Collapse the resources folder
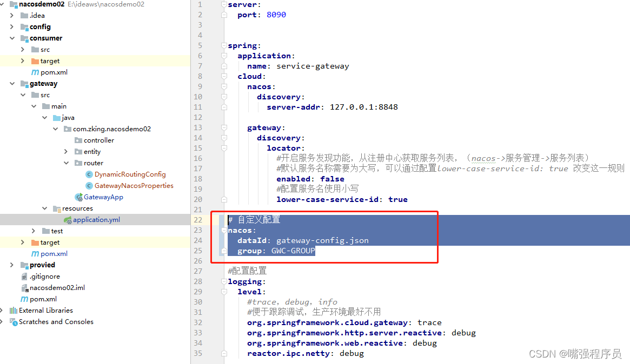Viewport: 630px width, 364px height. pos(44,208)
